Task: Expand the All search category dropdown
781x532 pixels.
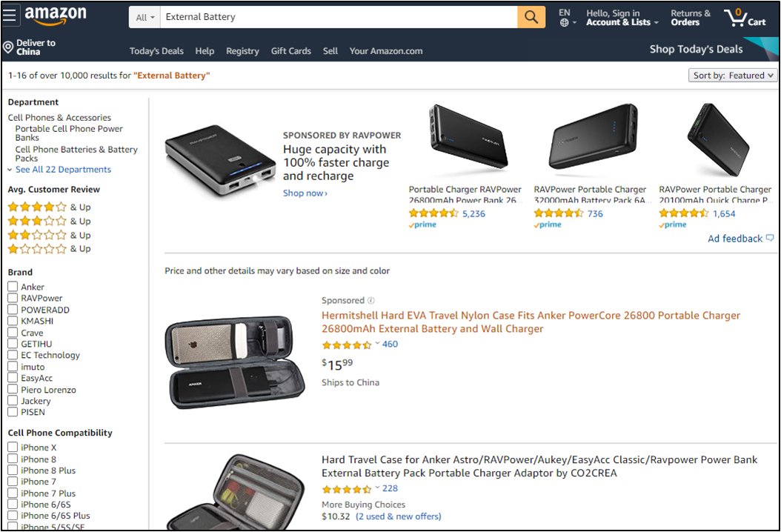Action: tap(146, 17)
